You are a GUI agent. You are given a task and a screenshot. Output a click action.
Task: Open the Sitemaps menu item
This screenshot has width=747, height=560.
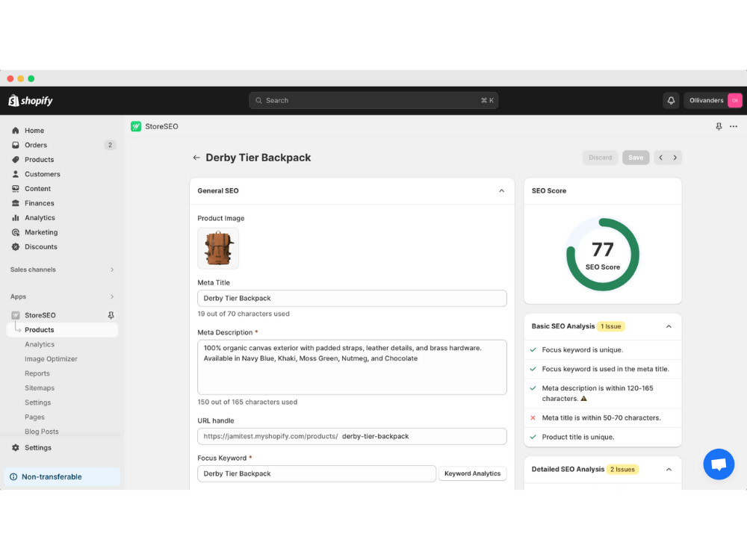(40, 388)
